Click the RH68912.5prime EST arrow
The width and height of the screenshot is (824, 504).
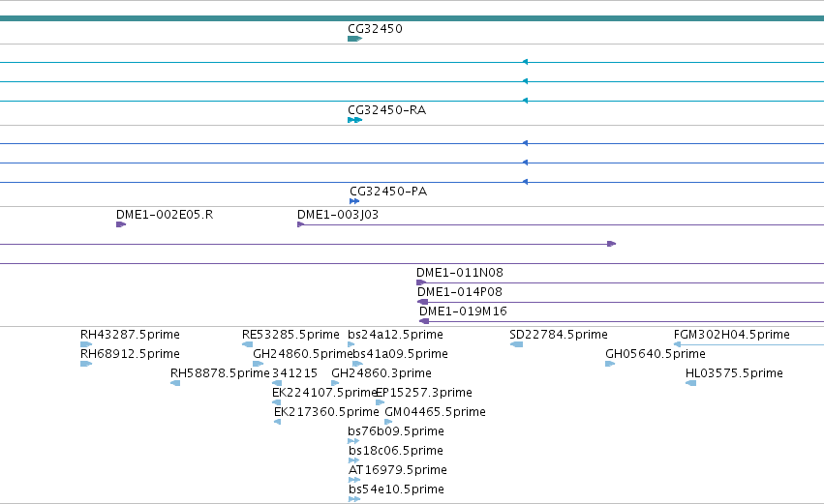pyautogui.click(x=86, y=365)
